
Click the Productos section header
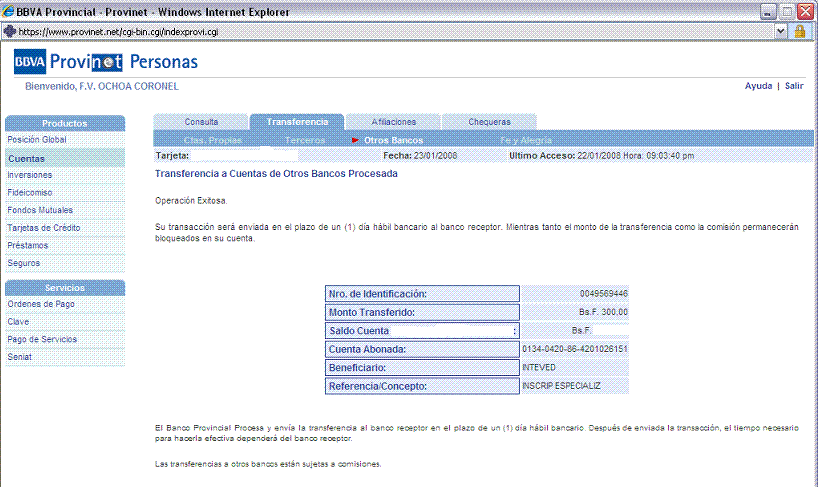pos(65,124)
